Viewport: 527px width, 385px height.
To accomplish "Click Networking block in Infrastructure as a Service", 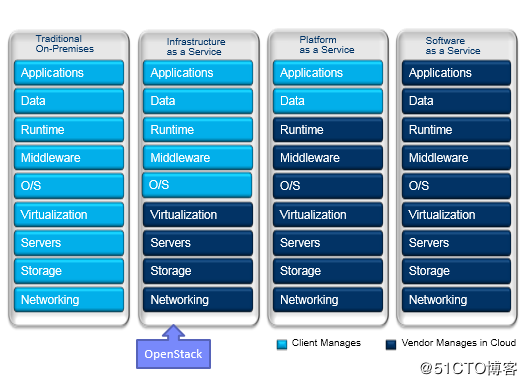I will point(198,300).
